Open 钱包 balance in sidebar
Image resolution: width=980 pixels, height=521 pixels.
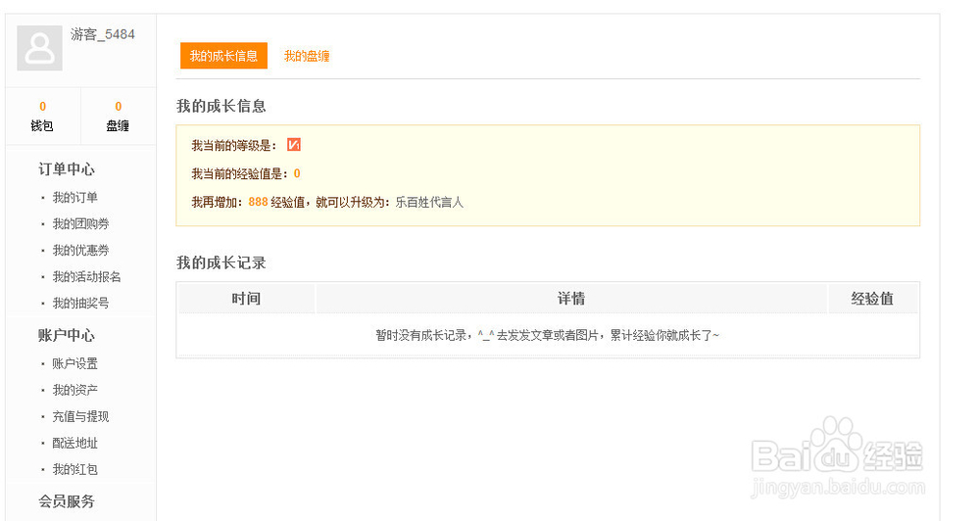tap(42, 117)
